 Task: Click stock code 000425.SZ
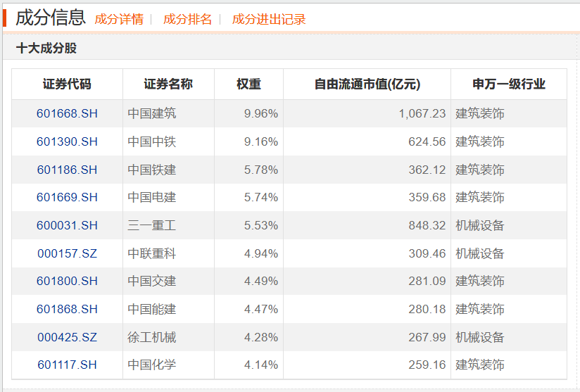point(67,337)
